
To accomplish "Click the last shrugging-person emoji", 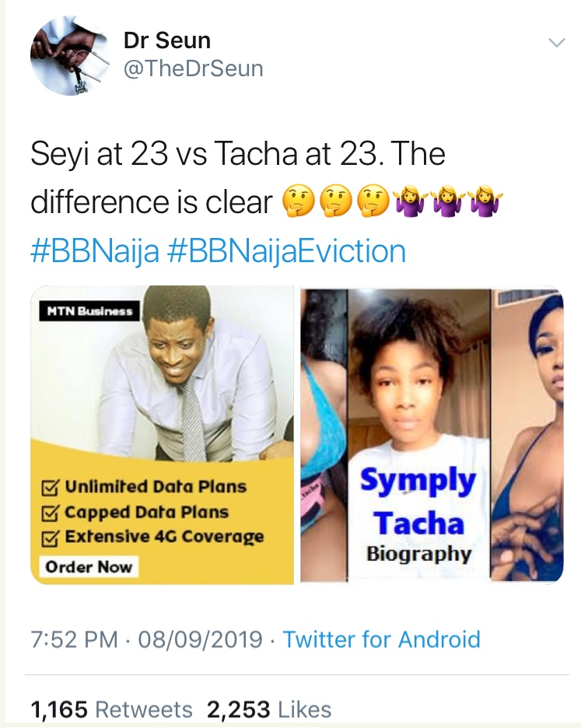I will pyautogui.click(x=488, y=203).
